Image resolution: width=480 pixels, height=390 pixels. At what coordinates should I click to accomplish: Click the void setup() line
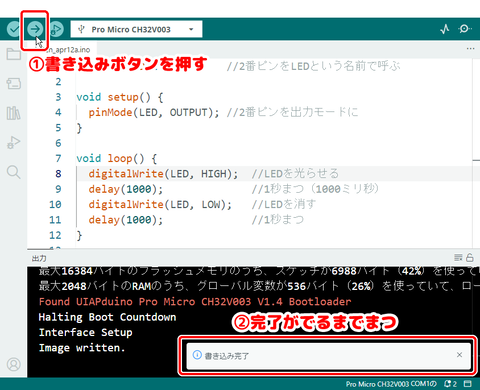(x=120, y=97)
